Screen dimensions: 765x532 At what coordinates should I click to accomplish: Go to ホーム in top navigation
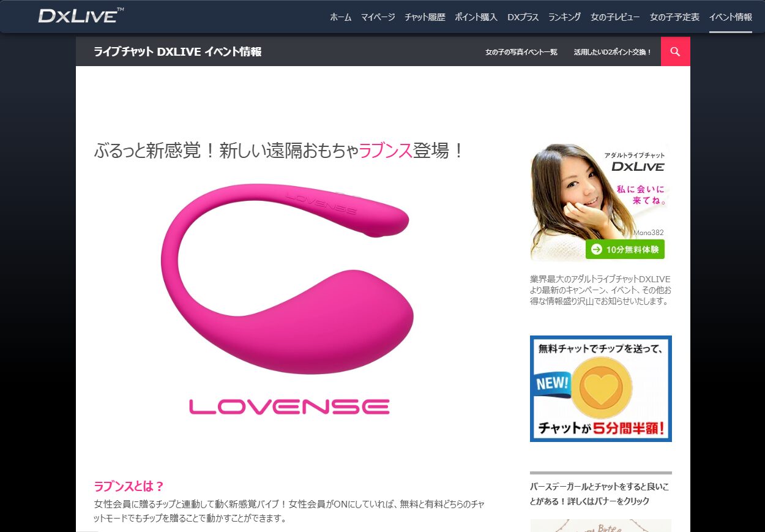pos(341,17)
